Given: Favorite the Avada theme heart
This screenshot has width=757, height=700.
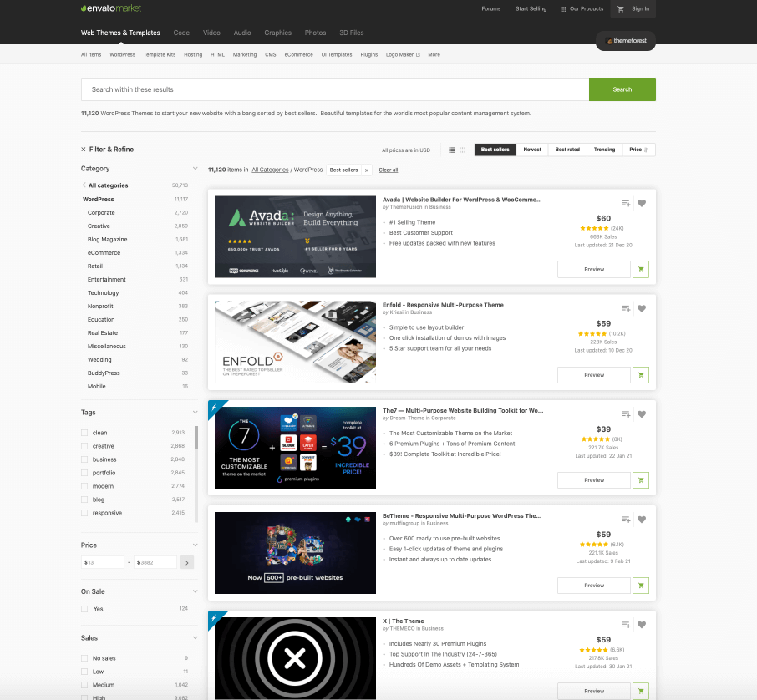Looking at the screenshot, I should pyautogui.click(x=642, y=203).
